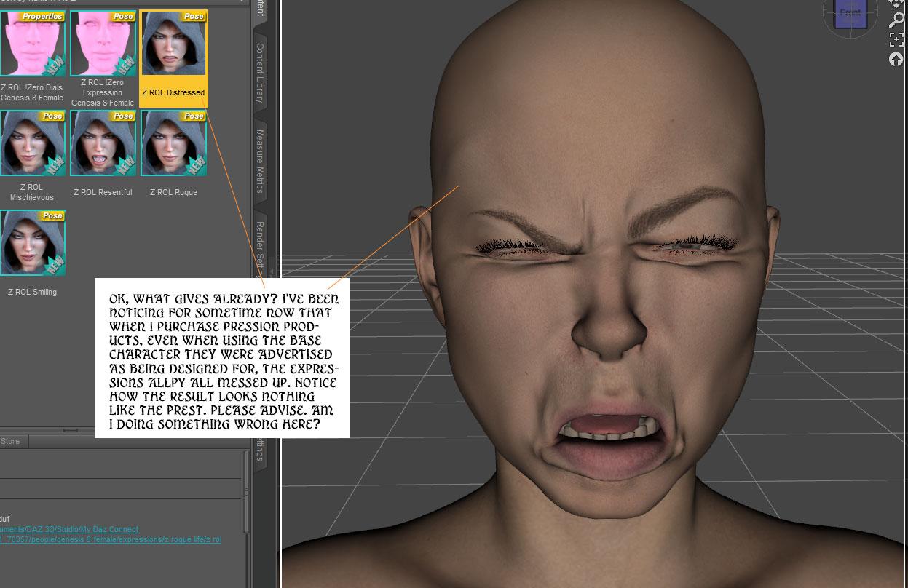Image resolution: width=908 pixels, height=588 pixels.
Task: Click the reset view up-arrow icon
Action: (x=896, y=60)
